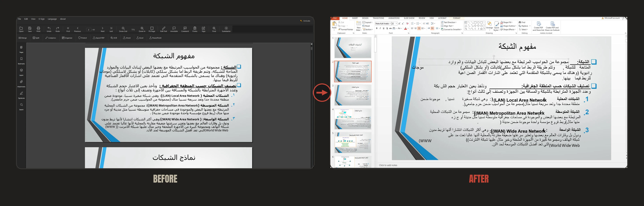Switch to the ACROBAT tab in PowerPoint

pyautogui.click(x=442, y=18)
